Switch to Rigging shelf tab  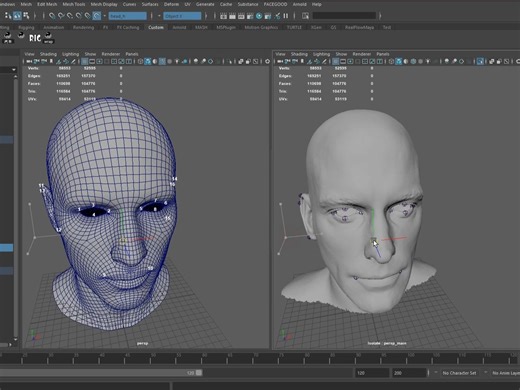[x=26, y=27]
